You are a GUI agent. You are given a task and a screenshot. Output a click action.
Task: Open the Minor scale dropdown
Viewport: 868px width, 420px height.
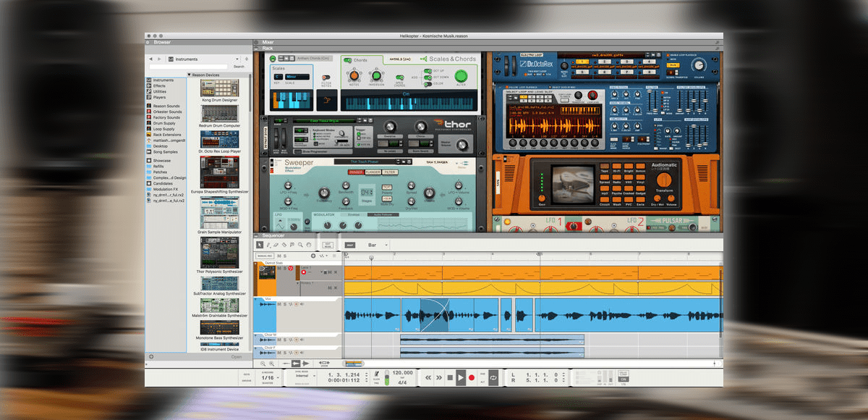tap(297, 77)
